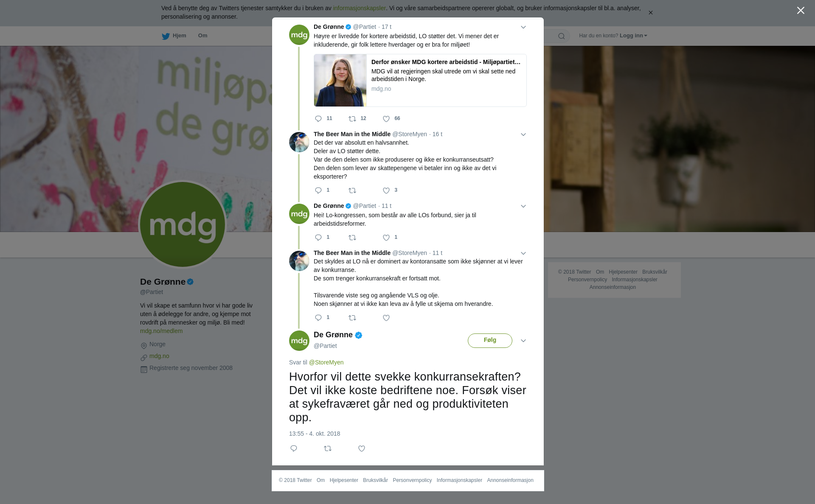Like the main tweet posted at 13:55
This screenshot has width=815, height=504.
coord(362,448)
